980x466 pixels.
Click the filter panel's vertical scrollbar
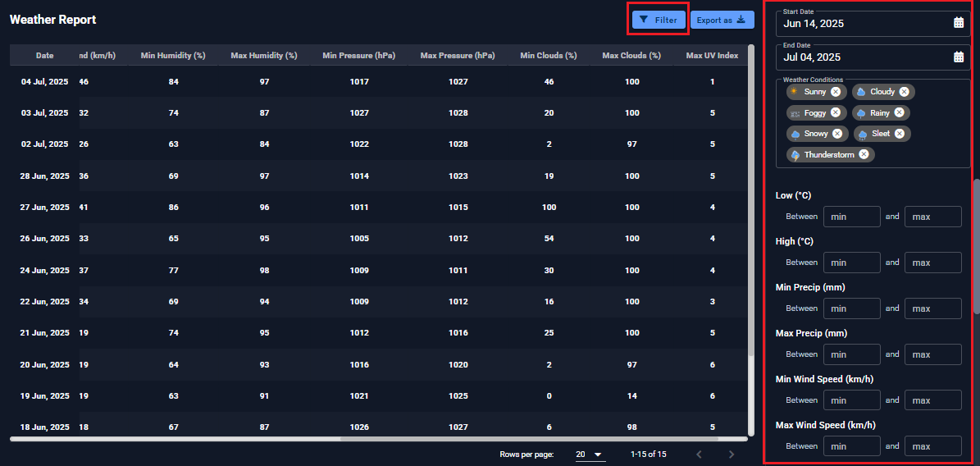pyautogui.click(x=976, y=246)
